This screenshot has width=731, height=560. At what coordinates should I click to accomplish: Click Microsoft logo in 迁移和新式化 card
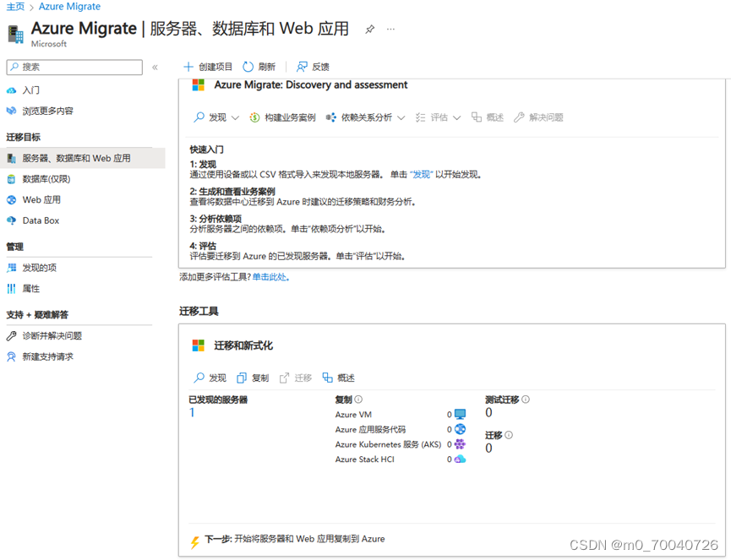pyautogui.click(x=198, y=345)
